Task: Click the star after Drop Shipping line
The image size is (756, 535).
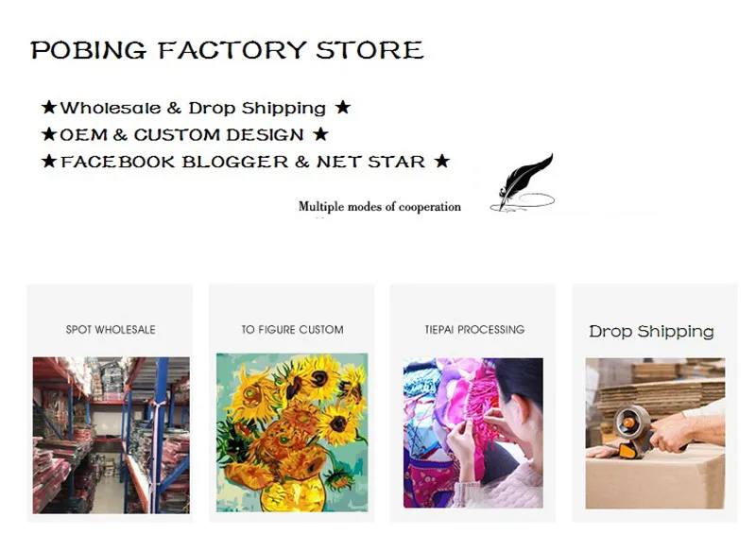Action: coord(343,107)
